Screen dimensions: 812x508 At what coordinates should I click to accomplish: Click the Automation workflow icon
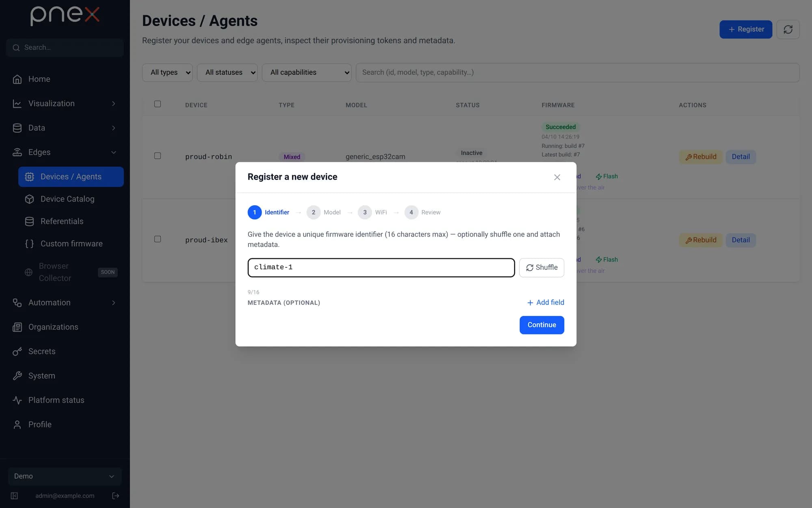click(x=17, y=303)
